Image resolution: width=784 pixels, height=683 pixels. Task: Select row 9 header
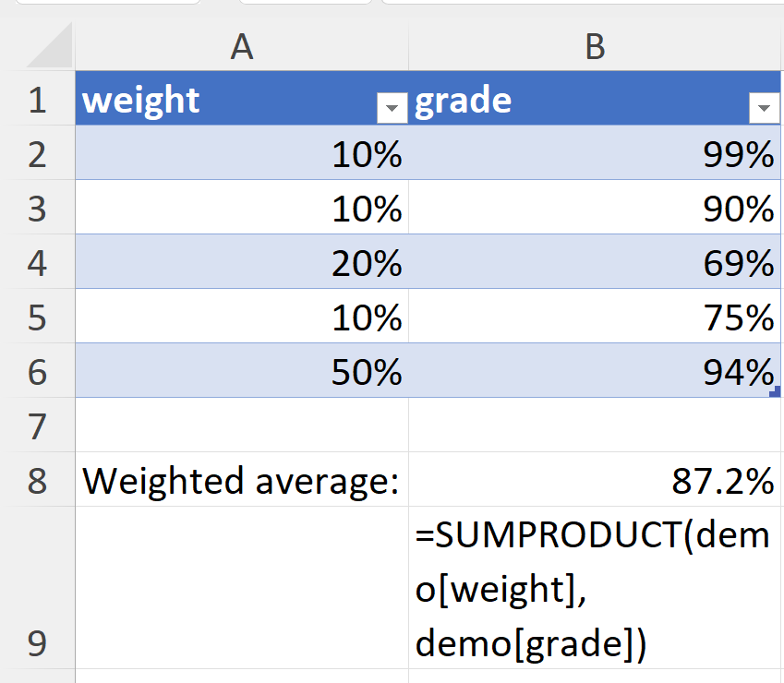[x=37, y=588]
